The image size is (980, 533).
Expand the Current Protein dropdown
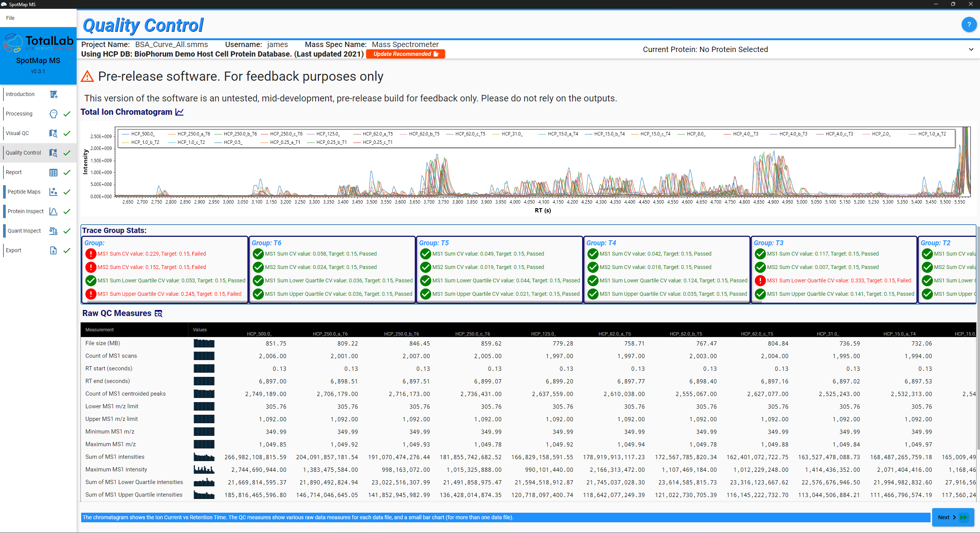pos(971,49)
